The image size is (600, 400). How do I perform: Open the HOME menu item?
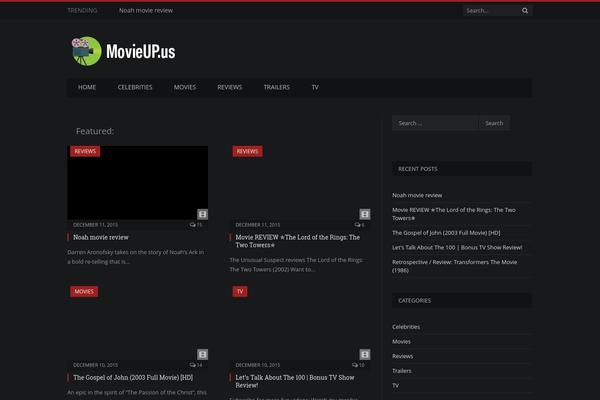click(x=87, y=87)
